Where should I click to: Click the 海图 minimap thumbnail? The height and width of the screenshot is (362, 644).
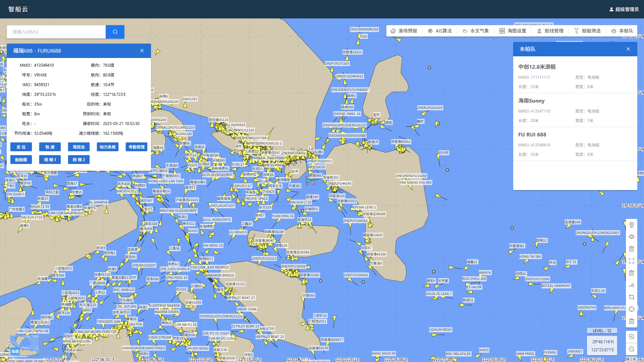(24, 345)
